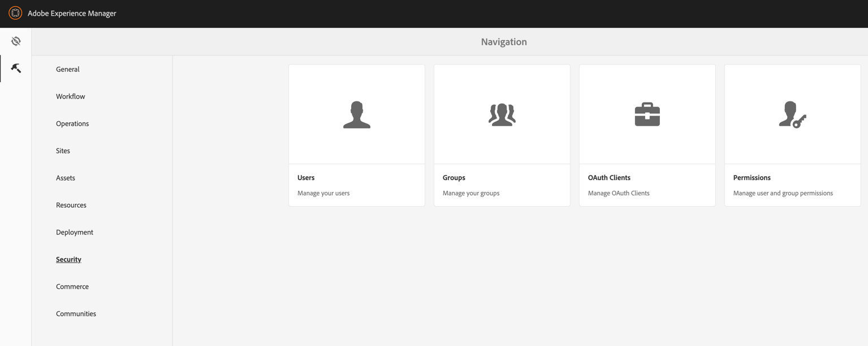The height and width of the screenshot is (346, 868).
Task: Open the Navigation compass icon in side rail
Action: pyautogui.click(x=16, y=41)
